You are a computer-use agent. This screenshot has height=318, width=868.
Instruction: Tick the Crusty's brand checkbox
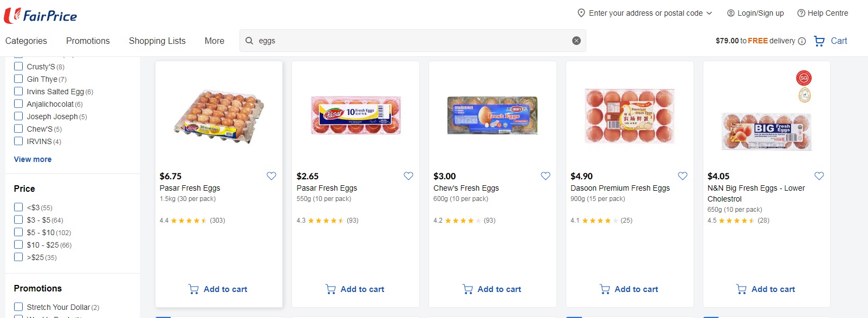point(18,66)
